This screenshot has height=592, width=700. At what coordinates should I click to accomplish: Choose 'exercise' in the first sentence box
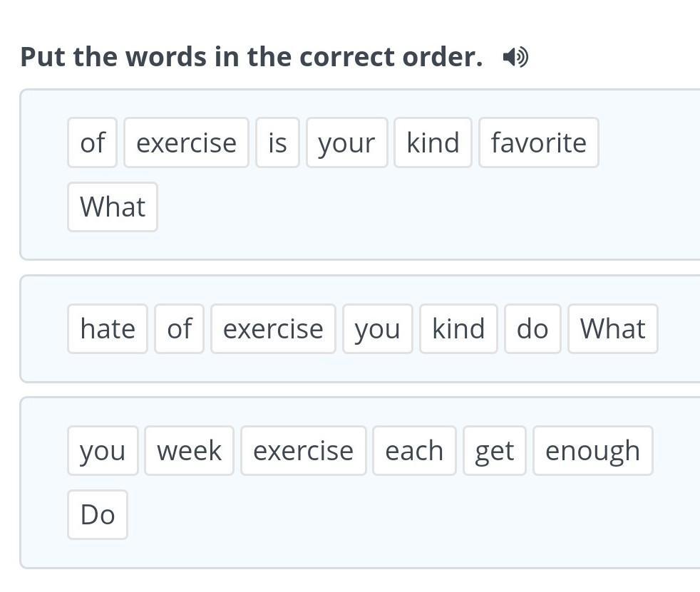pos(186,143)
